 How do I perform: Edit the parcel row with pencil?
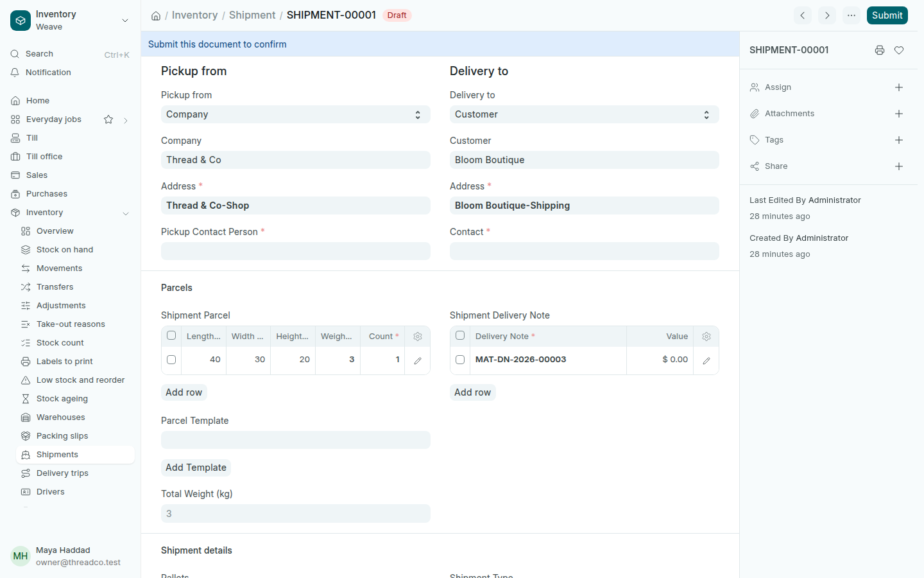(x=418, y=360)
